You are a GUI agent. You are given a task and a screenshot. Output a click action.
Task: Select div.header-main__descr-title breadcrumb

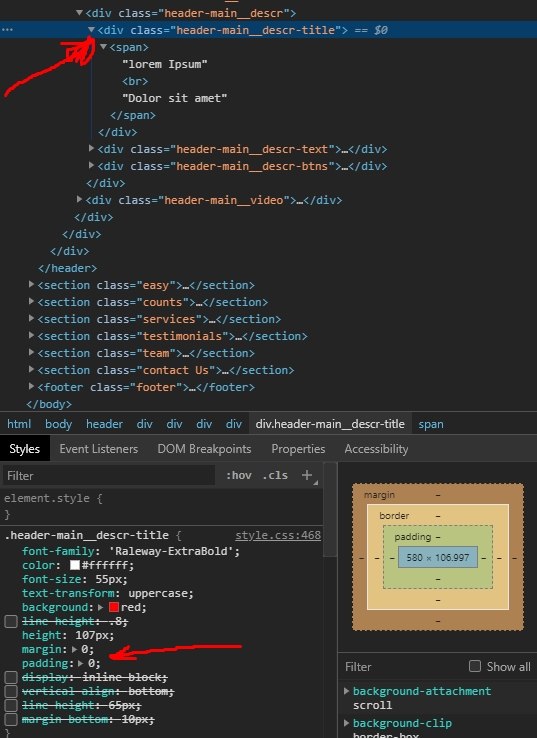pos(330,424)
